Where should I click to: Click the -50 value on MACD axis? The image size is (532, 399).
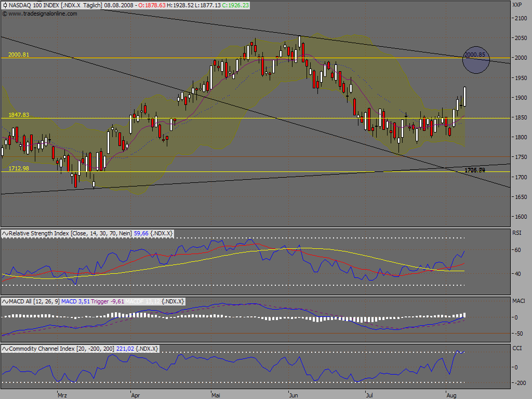520,334
